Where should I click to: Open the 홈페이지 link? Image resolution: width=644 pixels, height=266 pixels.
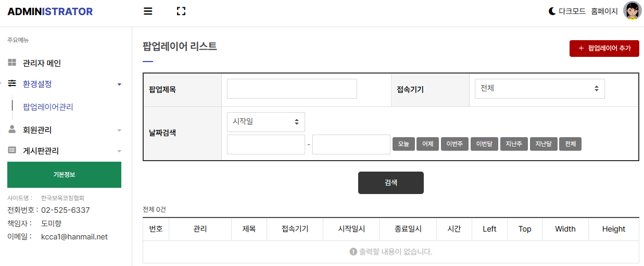click(x=604, y=11)
